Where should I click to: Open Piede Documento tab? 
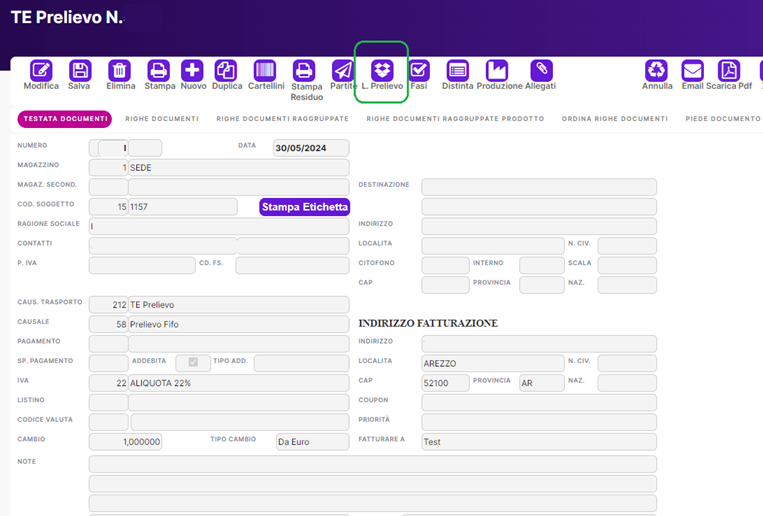pos(722,119)
